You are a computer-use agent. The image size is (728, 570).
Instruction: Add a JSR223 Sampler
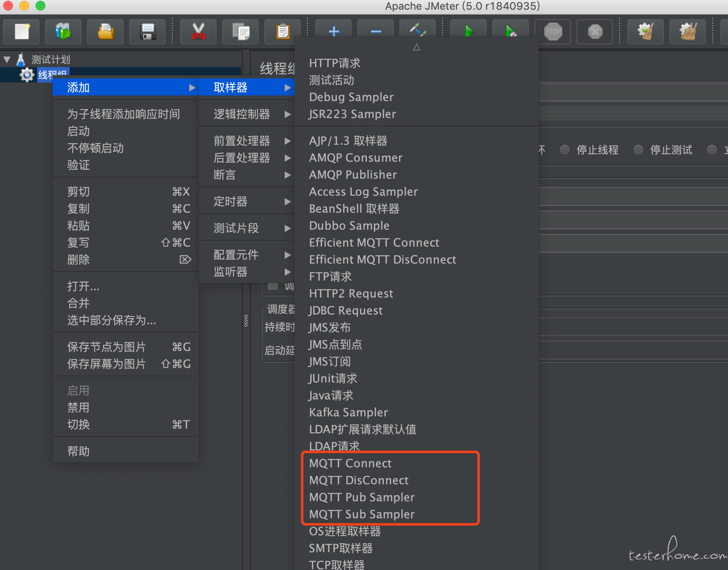pyautogui.click(x=417, y=114)
